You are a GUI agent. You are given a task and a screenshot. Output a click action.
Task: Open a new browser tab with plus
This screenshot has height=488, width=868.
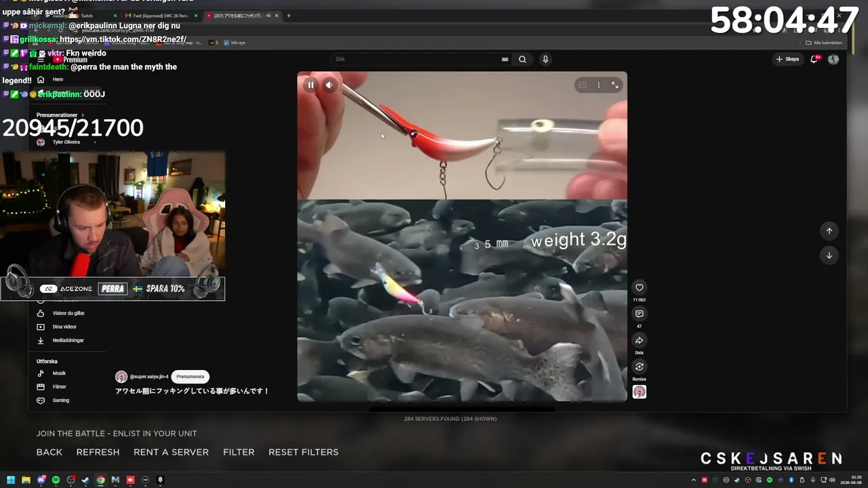point(288,16)
